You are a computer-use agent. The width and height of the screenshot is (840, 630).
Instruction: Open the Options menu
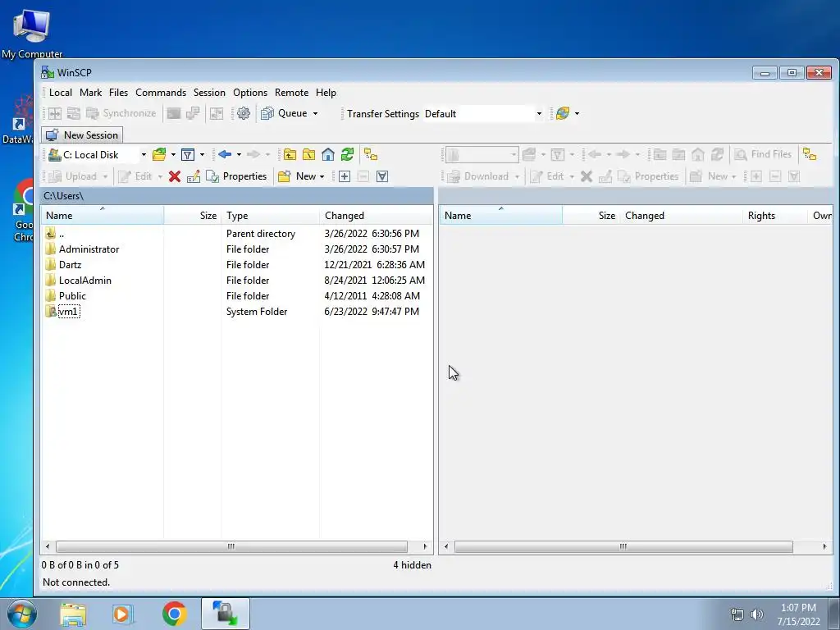click(250, 93)
